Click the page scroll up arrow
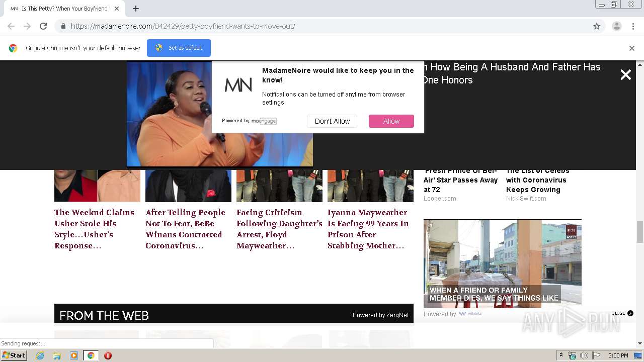This screenshot has width=644, height=362. pyautogui.click(x=640, y=65)
